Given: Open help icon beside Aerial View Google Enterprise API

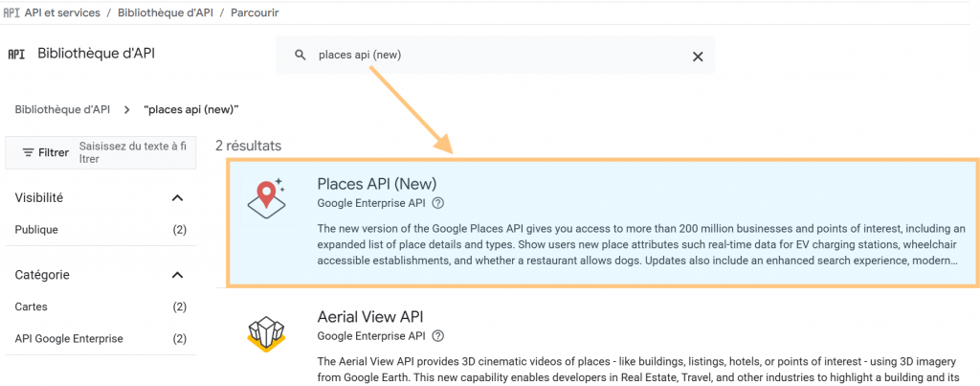Looking at the screenshot, I should click(438, 336).
